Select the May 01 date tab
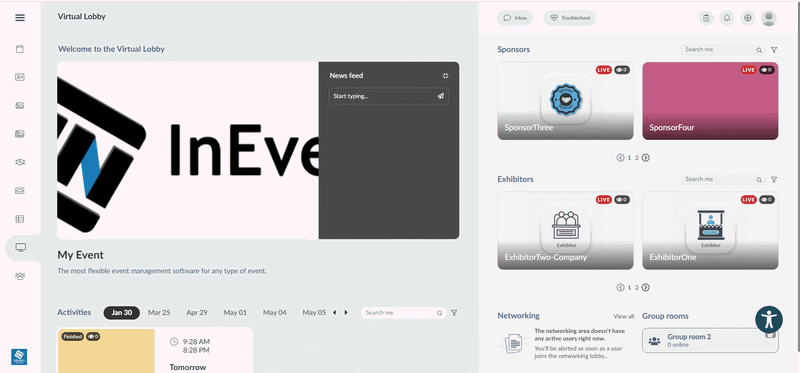 pyautogui.click(x=235, y=313)
